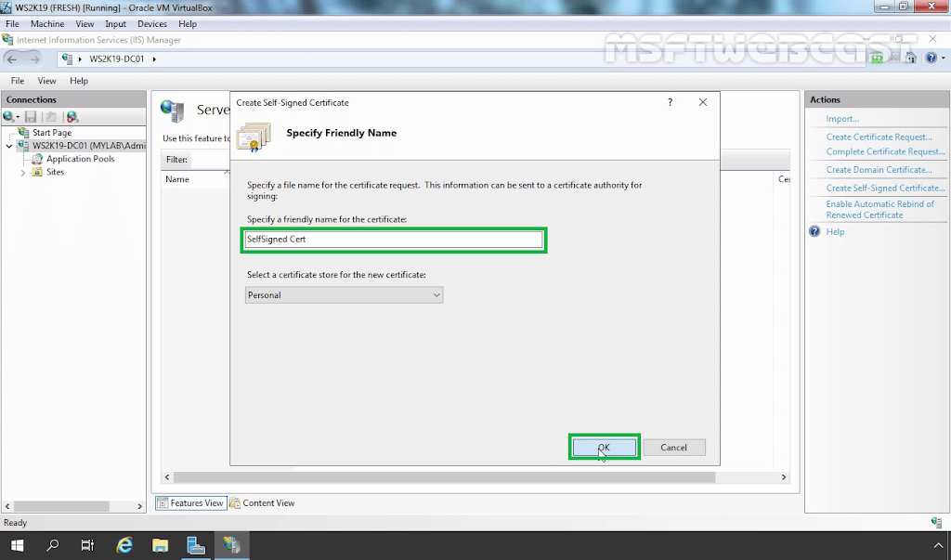Click the Help link in the Actions pane

coord(835,232)
